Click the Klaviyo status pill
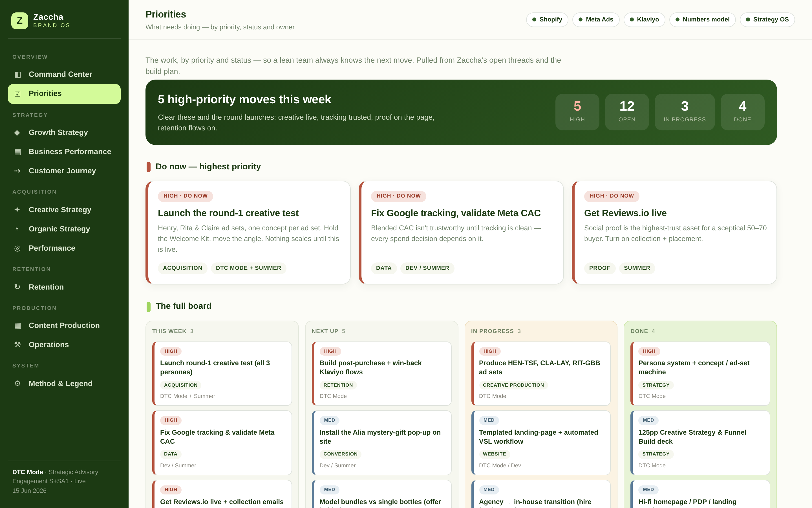812x508 pixels. (644, 19)
